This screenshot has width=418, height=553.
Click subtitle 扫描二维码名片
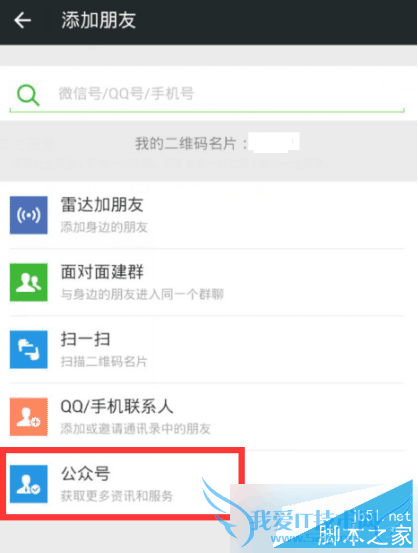point(104,361)
